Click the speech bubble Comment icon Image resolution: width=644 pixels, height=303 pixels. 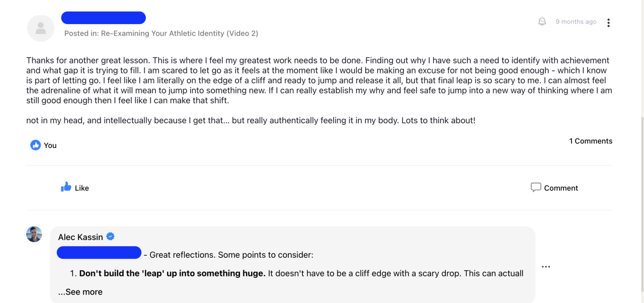pyautogui.click(x=536, y=187)
